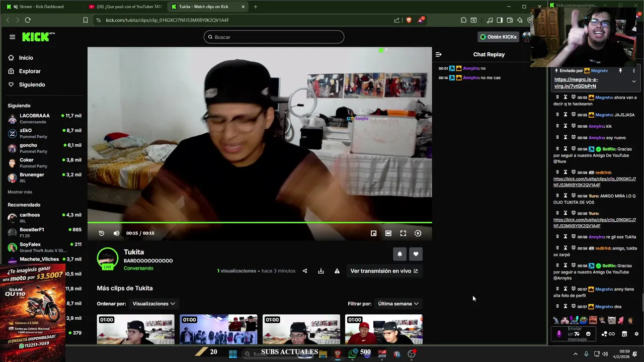Open the Brave Wallet icon
The image size is (644, 362).
coord(510,20)
